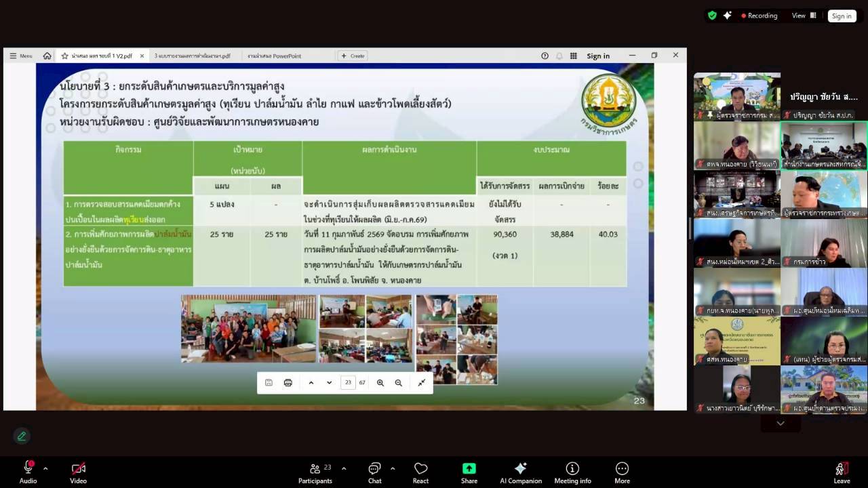Click the page number field showing 23
Viewport: 868px width, 488px height.
tap(348, 382)
